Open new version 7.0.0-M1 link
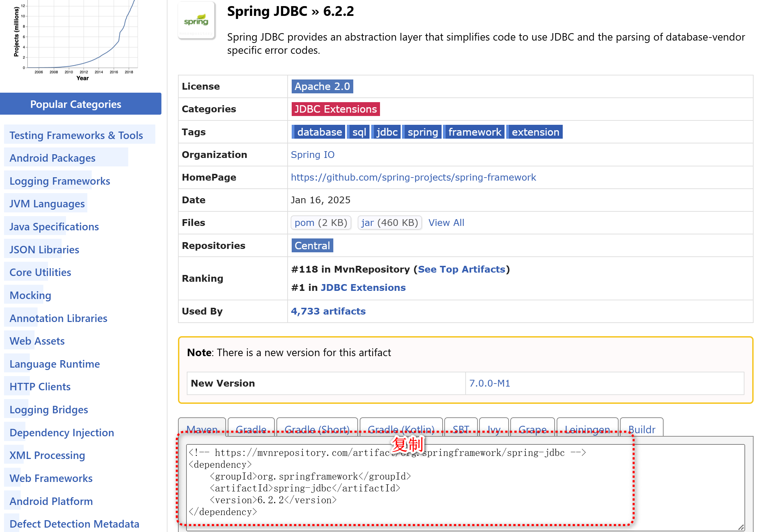Viewport: 759px width, 532px height. click(x=490, y=383)
